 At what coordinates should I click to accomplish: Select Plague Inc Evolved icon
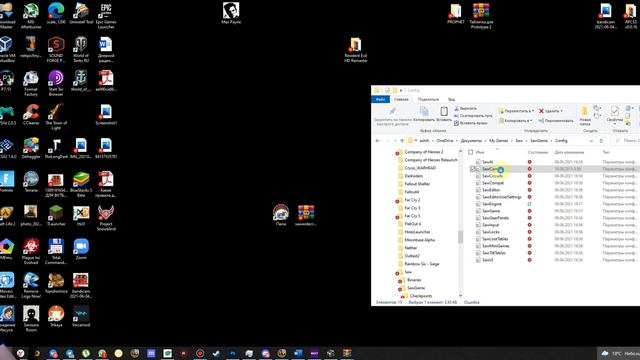(x=31, y=251)
